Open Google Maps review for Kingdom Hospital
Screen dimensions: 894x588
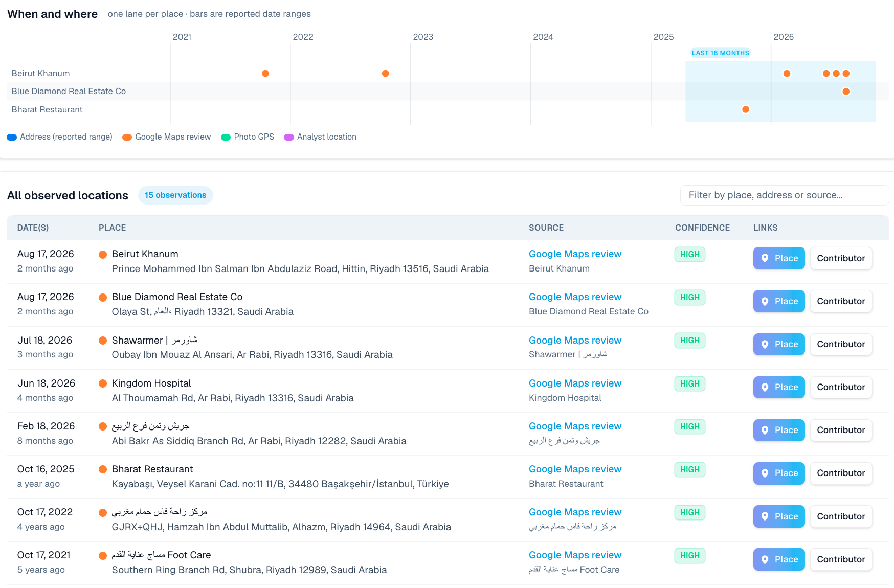pos(575,383)
